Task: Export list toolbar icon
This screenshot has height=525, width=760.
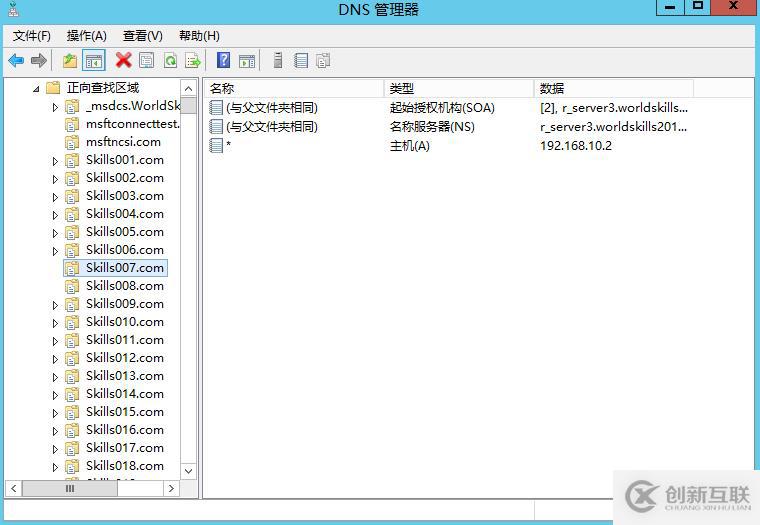Action: [x=192, y=61]
